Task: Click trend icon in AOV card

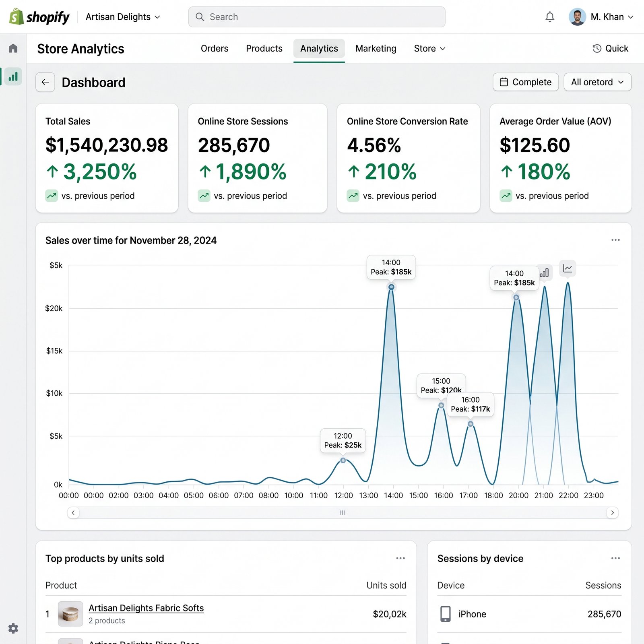Action: click(x=506, y=196)
